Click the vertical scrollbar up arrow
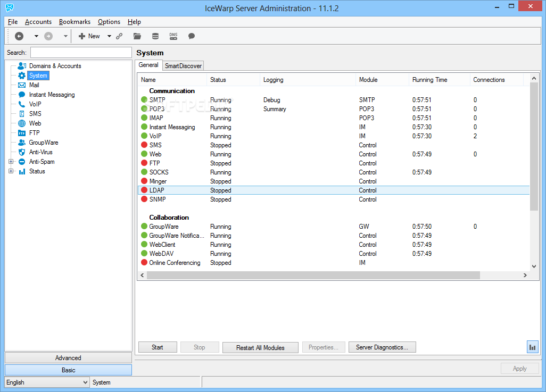The width and height of the screenshot is (546, 392). (x=534, y=79)
